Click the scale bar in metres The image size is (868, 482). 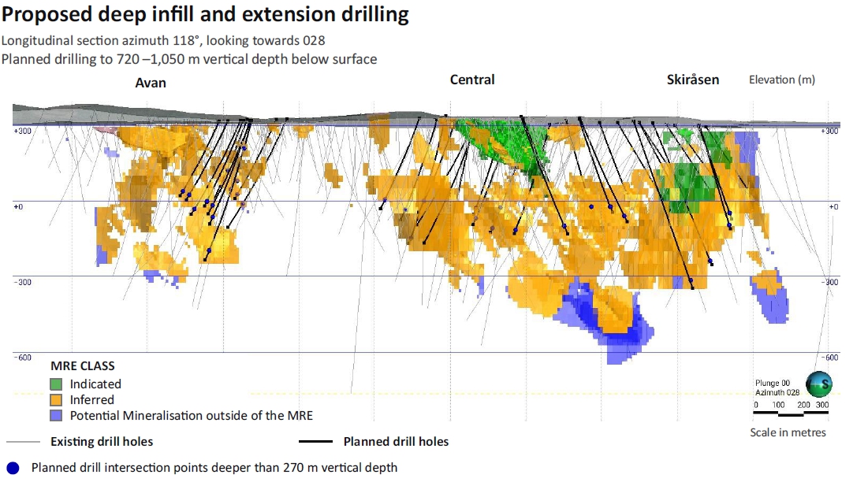pyautogui.click(x=791, y=413)
